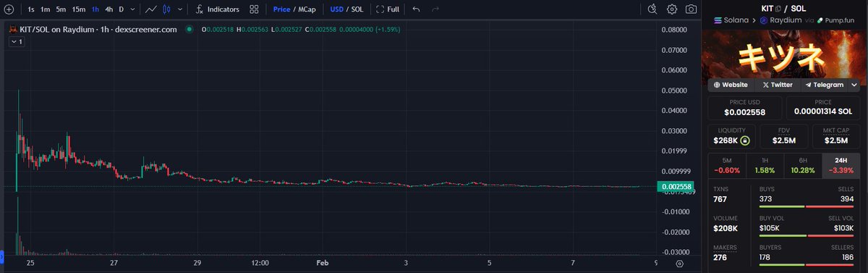Viewport: 868px width, 273px height.
Task: Select the 24H stats tab
Action: [841, 166]
